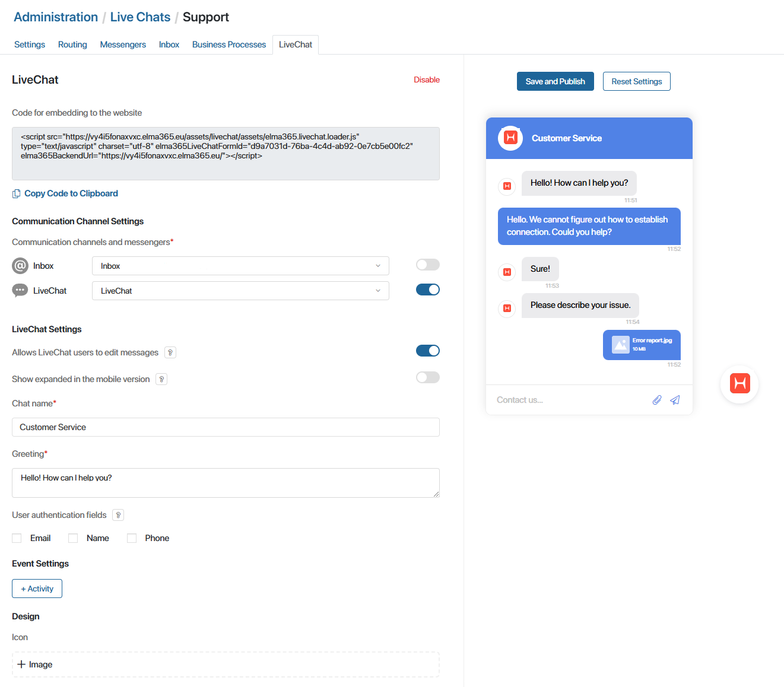Open the Business Processes tab
Viewport: 784px width, 687px height.
229,44
